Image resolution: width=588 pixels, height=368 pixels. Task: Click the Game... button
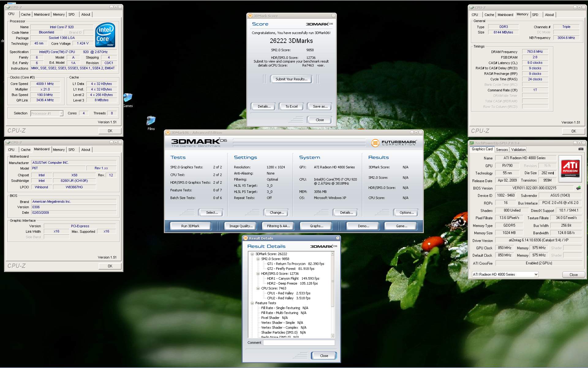(401, 226)
